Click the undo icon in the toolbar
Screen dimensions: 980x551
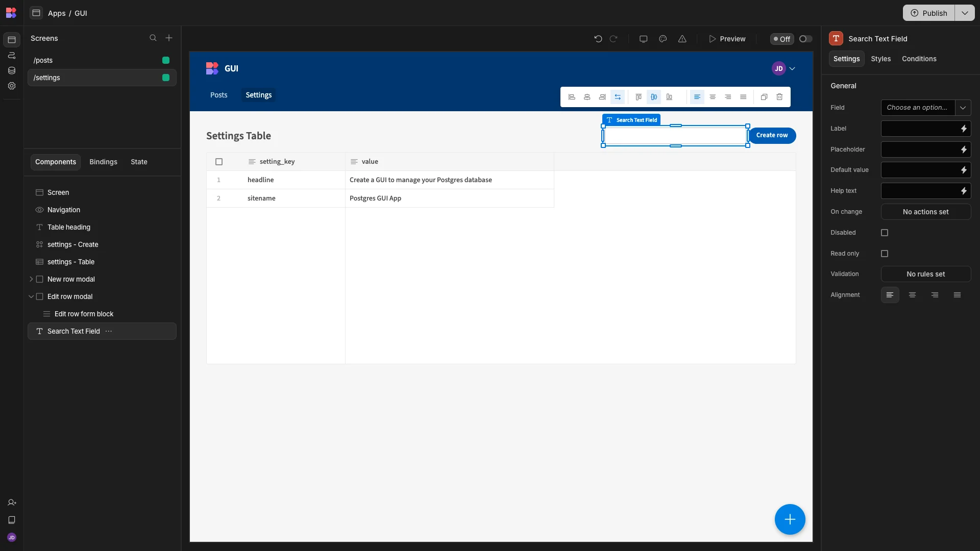click(598, 39)
